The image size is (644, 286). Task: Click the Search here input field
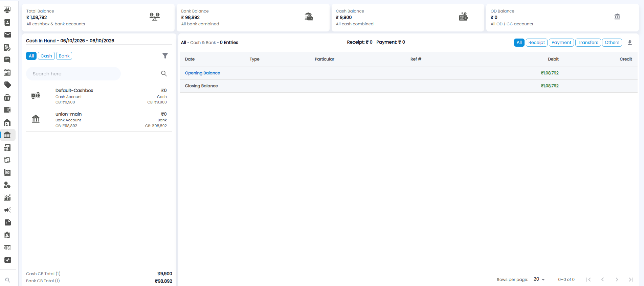pyautogui.click(x=73, y=74)
